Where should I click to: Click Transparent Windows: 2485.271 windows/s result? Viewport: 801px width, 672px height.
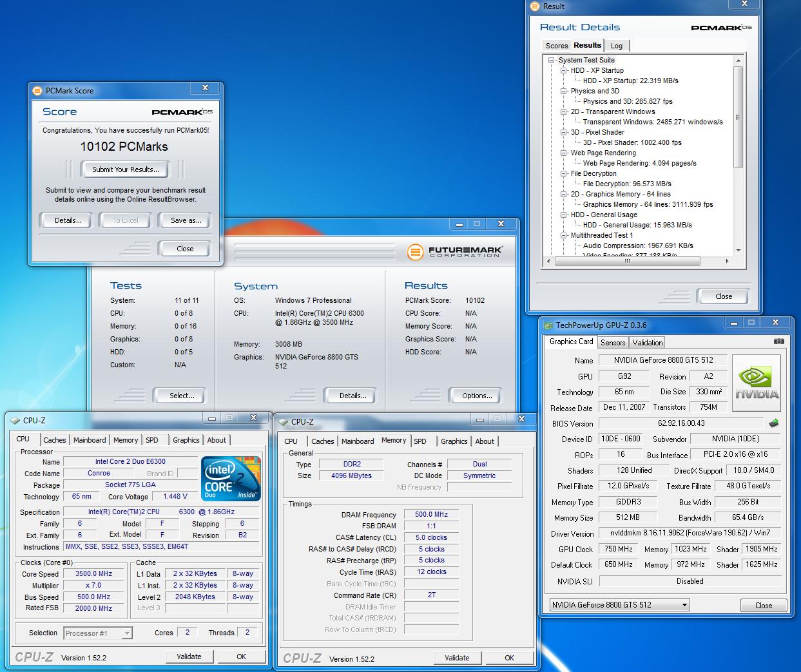coord(653,122)
